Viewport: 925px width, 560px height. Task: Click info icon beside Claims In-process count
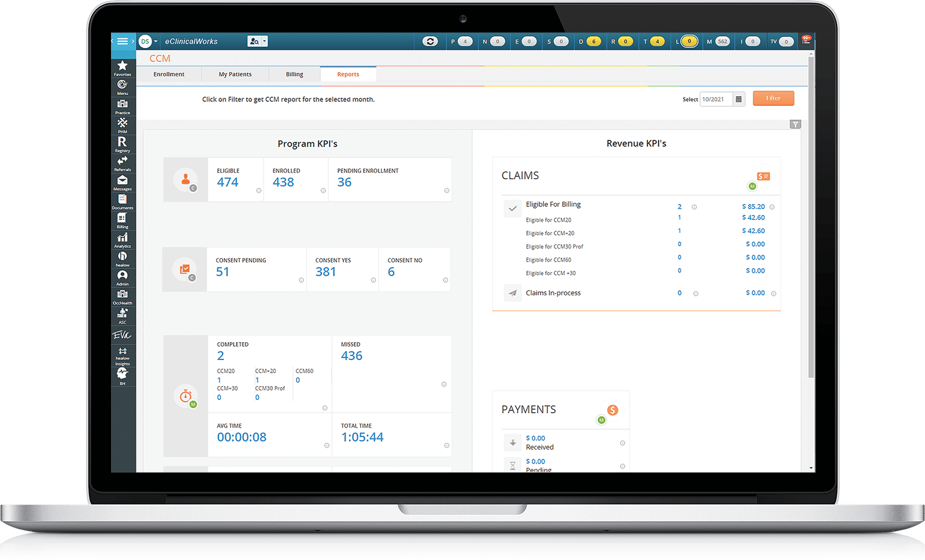tap(695, 294)
